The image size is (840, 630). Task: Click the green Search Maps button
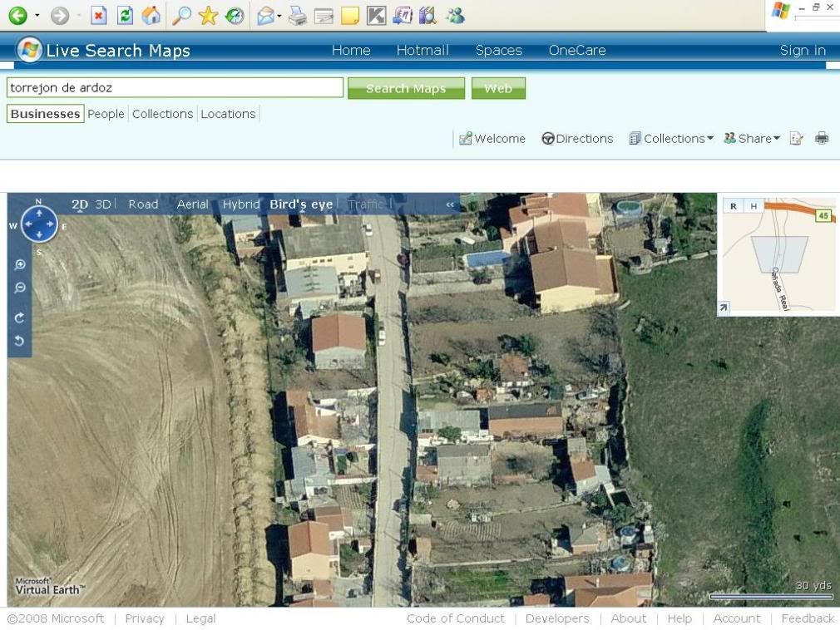click(406, 88)
